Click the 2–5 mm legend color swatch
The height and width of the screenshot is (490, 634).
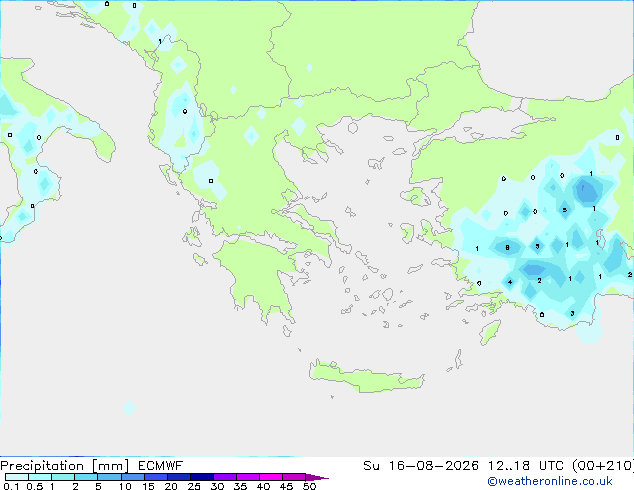(86, 477)
